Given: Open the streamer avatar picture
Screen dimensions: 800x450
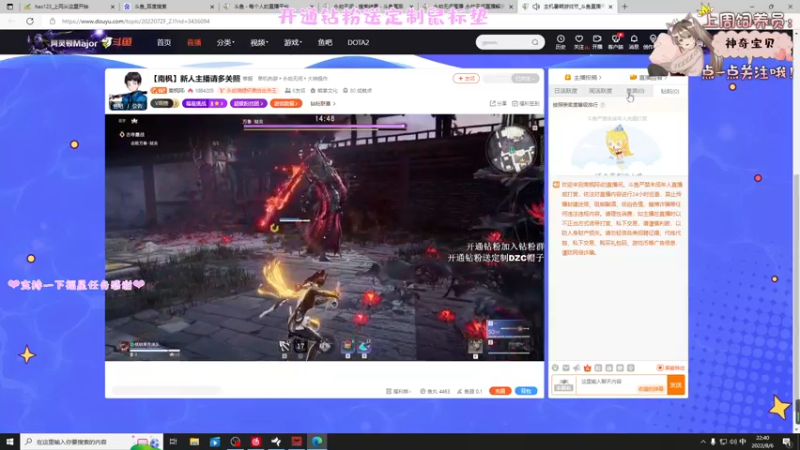Looking at the screenshot, I should [x=128, y=91].
